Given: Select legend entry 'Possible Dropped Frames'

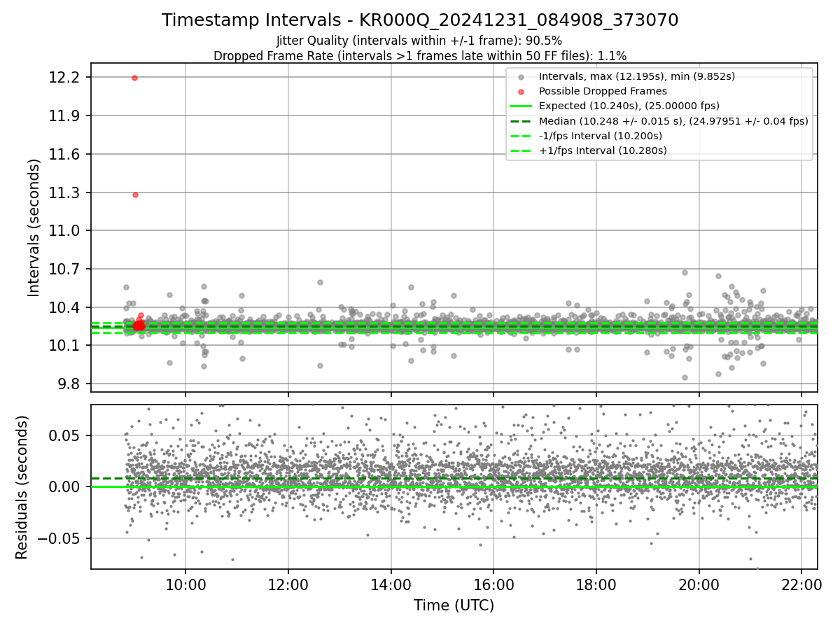Looking at the screenshot, I should pyautogui.click(x=603, y=91).
